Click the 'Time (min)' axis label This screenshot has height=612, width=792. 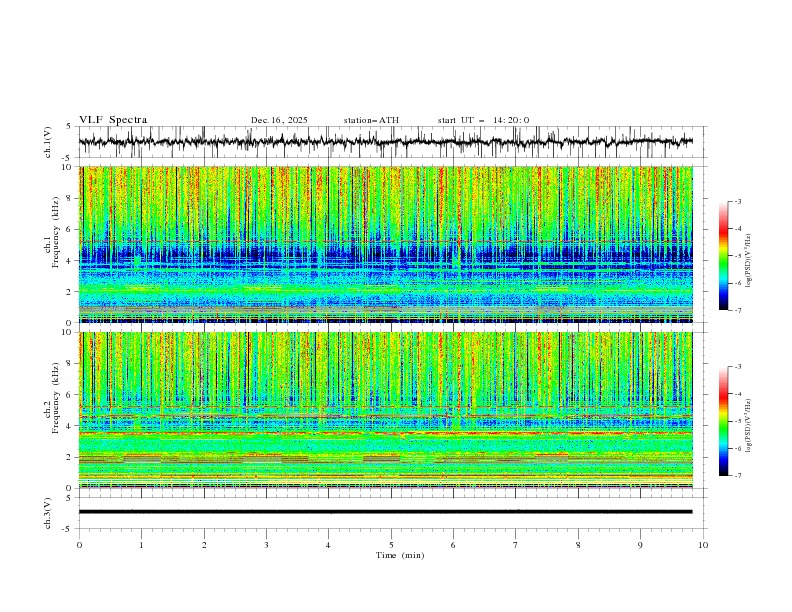400,555
